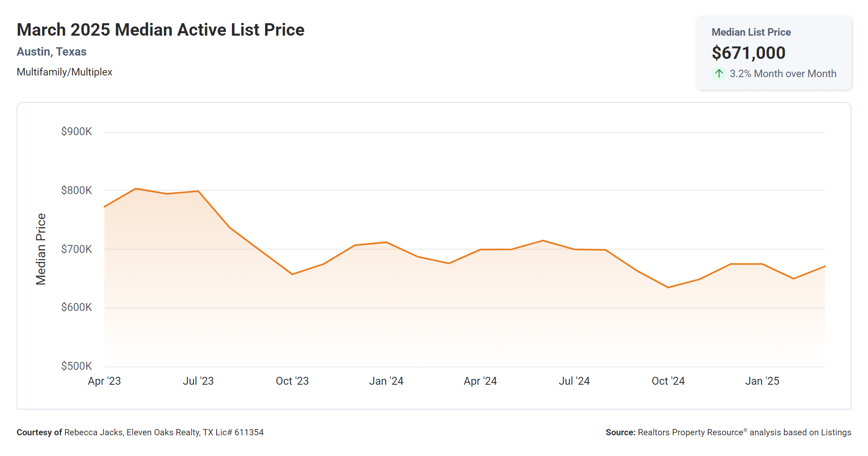
Task: Click the Median List Price card heading
Action: click(x=751, y=32)
